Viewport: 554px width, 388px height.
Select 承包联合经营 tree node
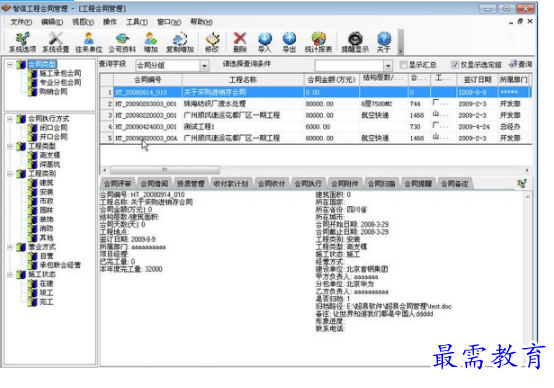(x=60, y=265)
